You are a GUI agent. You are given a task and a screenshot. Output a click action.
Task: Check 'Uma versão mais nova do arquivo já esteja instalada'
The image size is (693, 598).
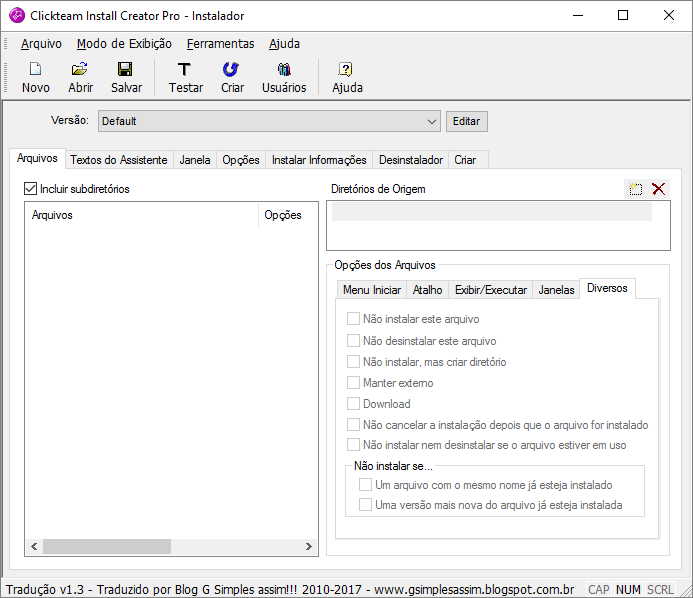point(365,504)
